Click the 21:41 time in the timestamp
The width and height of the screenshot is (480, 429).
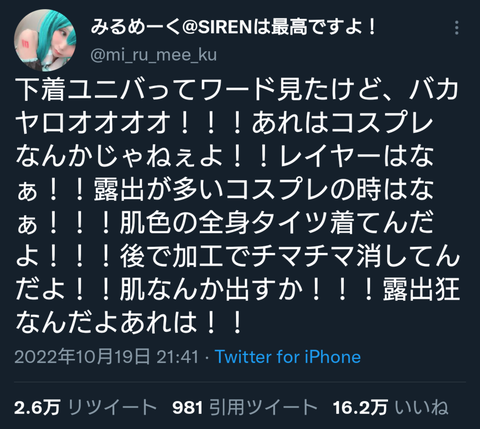pos(177,357)
